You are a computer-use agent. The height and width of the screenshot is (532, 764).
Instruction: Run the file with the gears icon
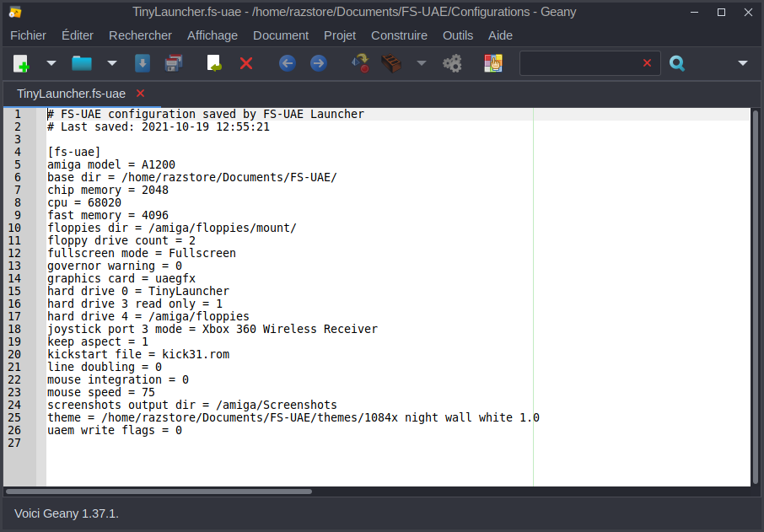pyautogui.click(x=452, y=63)
